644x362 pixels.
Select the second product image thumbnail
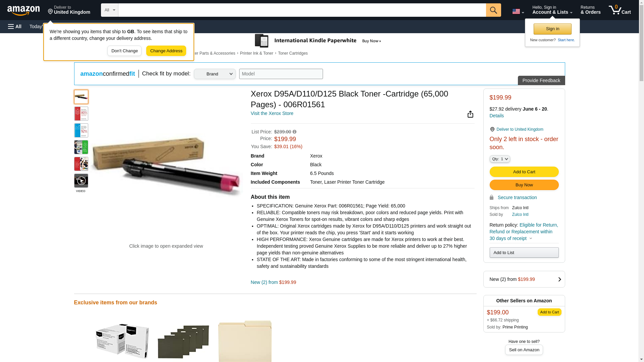click(81, 114)
